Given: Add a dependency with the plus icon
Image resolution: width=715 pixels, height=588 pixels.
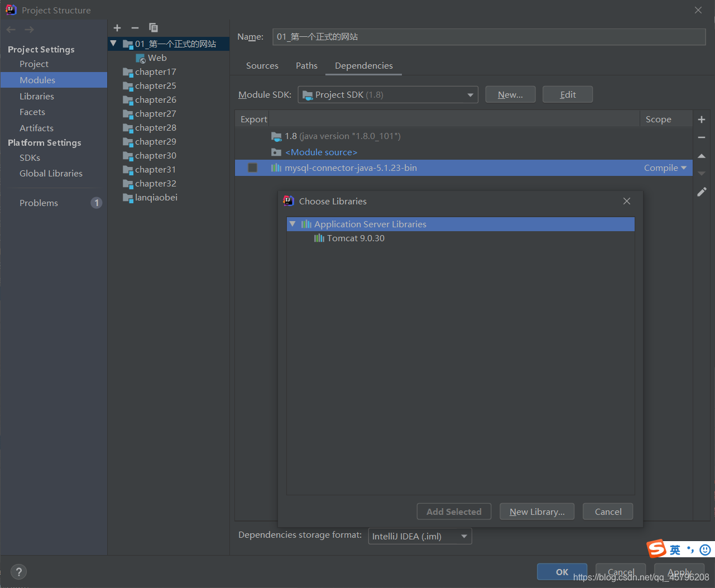Looking at the screenshot, I should pos(702,119).
